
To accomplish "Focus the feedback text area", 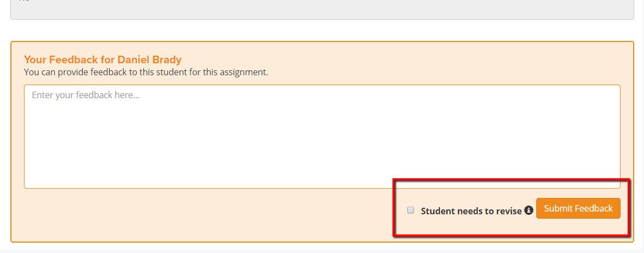I will pyautogui.click(x=322, y=136).
